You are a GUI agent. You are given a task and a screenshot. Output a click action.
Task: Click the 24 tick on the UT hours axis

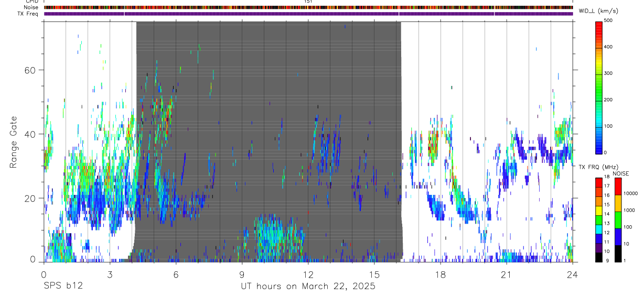572,274
